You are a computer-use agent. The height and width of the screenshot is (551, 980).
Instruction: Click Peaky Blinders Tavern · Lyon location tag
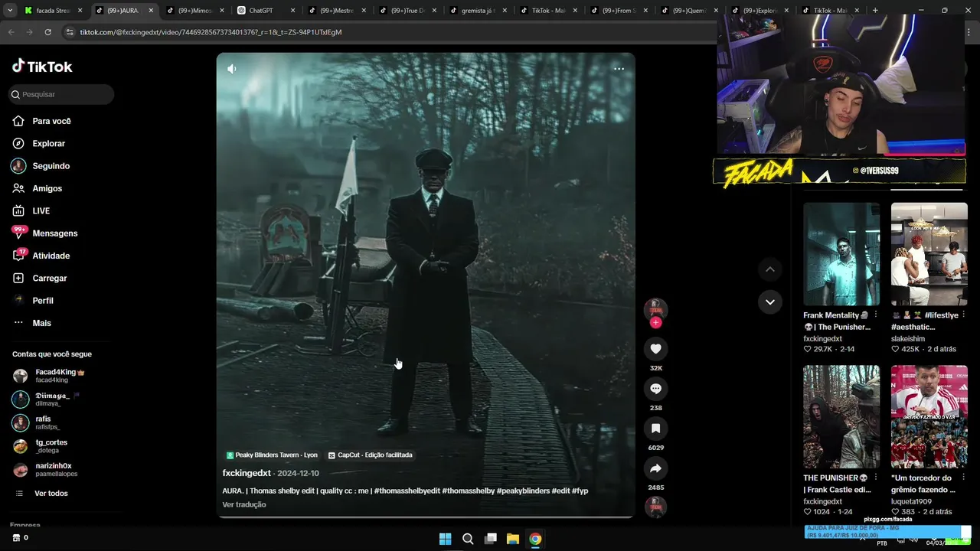272,455
